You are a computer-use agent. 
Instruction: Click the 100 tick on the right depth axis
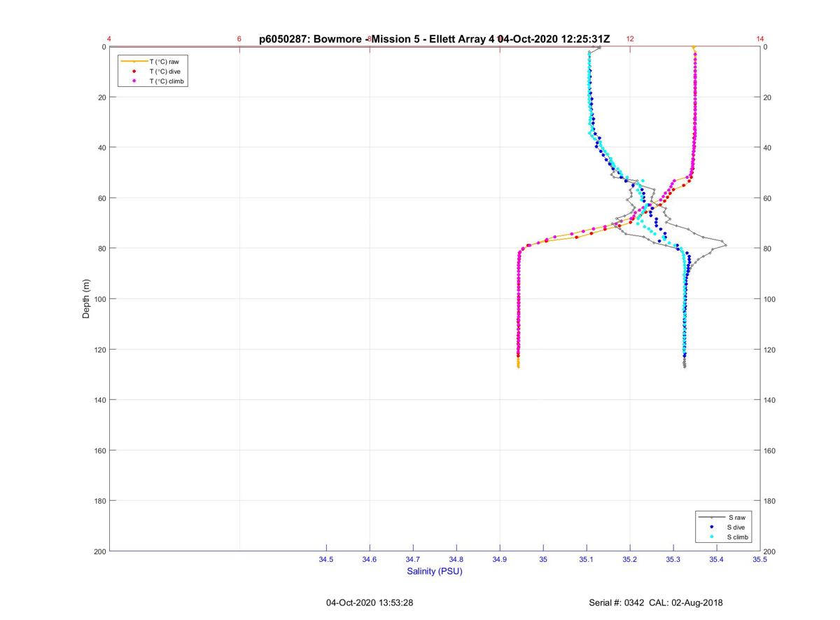point(770,299)
